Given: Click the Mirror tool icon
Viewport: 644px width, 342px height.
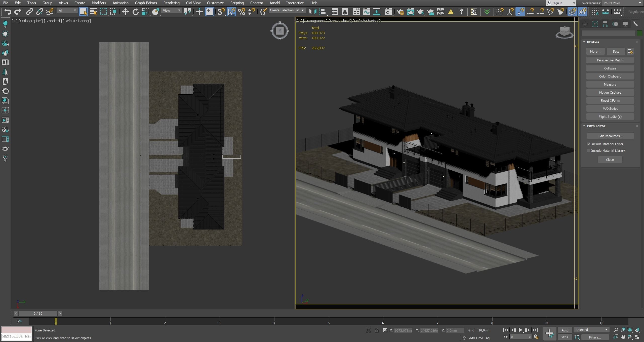Looking at the screenshot, I should [313, 12].
